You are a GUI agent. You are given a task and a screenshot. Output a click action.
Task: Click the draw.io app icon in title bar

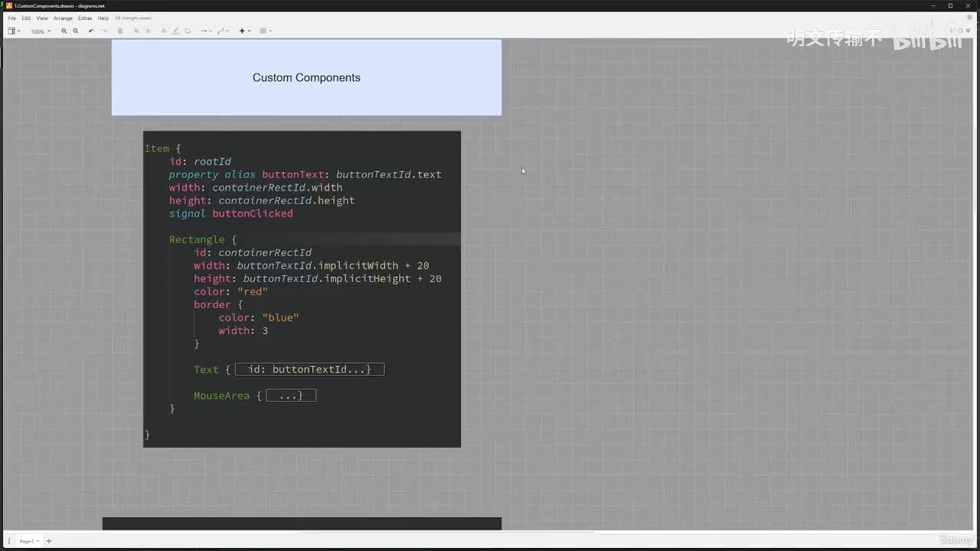(8, 5)
